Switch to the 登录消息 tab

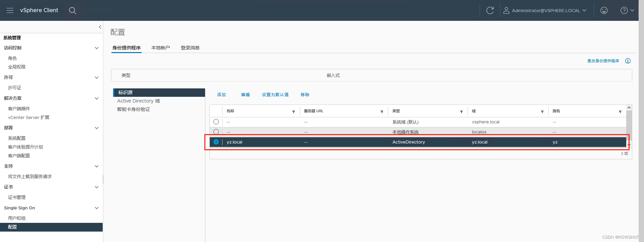pyautogui.click(x=190, y=48)
